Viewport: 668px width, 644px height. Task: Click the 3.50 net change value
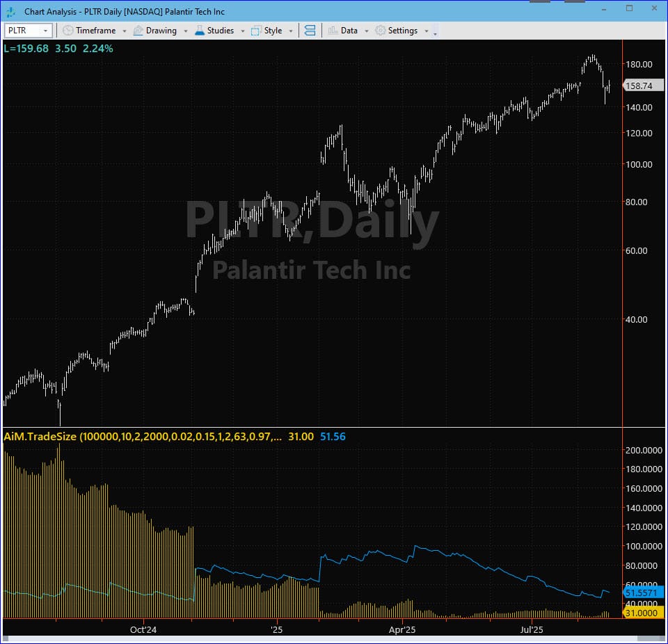point(65,49)
